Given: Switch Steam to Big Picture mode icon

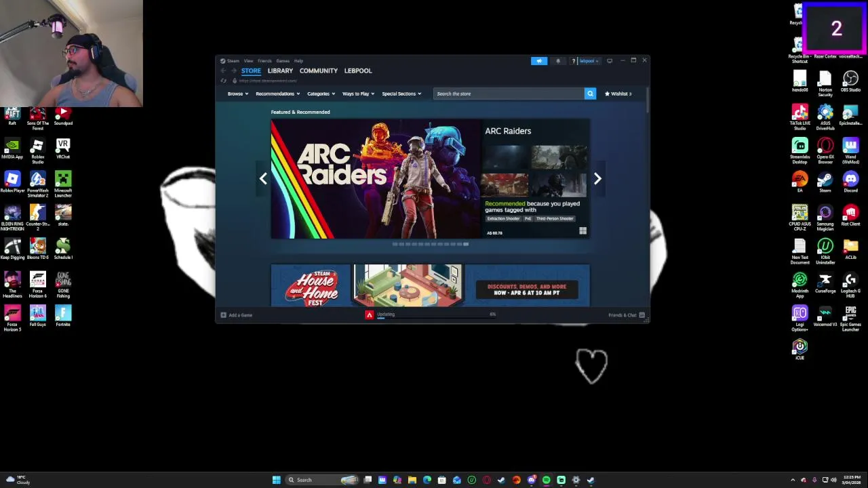Looking at the screenshot, I should tap(609, 61).
